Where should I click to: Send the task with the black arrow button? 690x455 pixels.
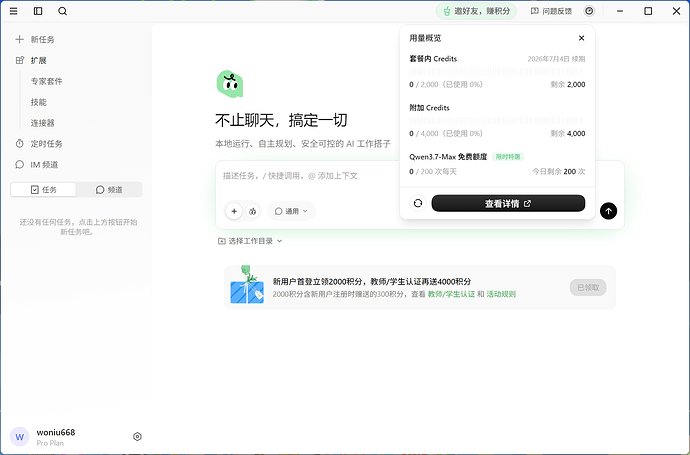608,211
